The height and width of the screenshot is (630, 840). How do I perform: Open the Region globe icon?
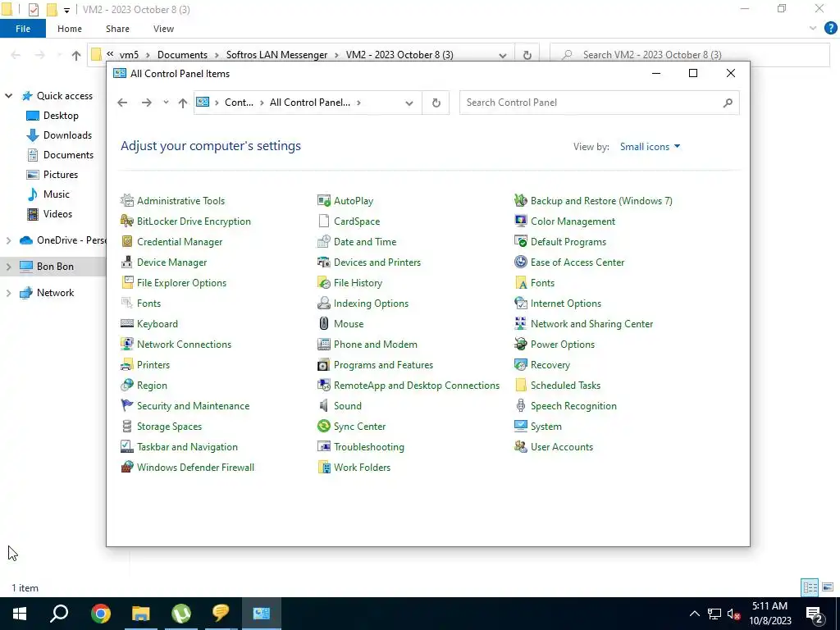click(127, 386)
